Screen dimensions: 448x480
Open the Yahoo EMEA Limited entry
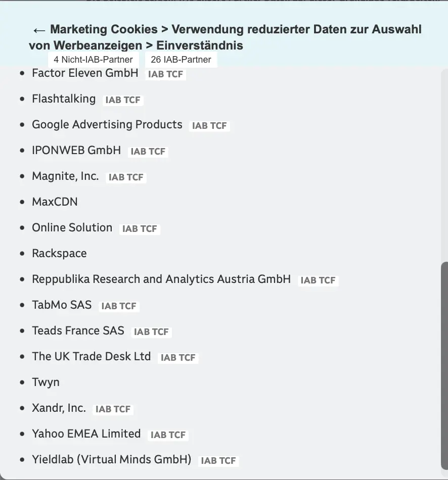coord(86,434)
